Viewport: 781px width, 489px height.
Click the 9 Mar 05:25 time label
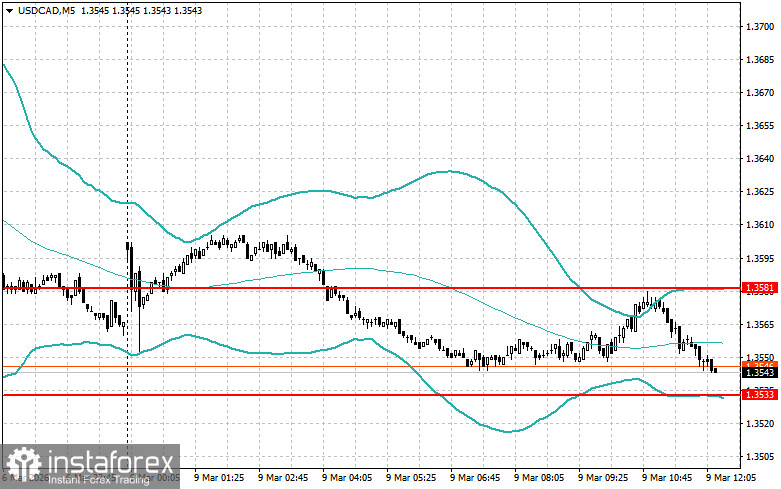[x=411, y=478]
